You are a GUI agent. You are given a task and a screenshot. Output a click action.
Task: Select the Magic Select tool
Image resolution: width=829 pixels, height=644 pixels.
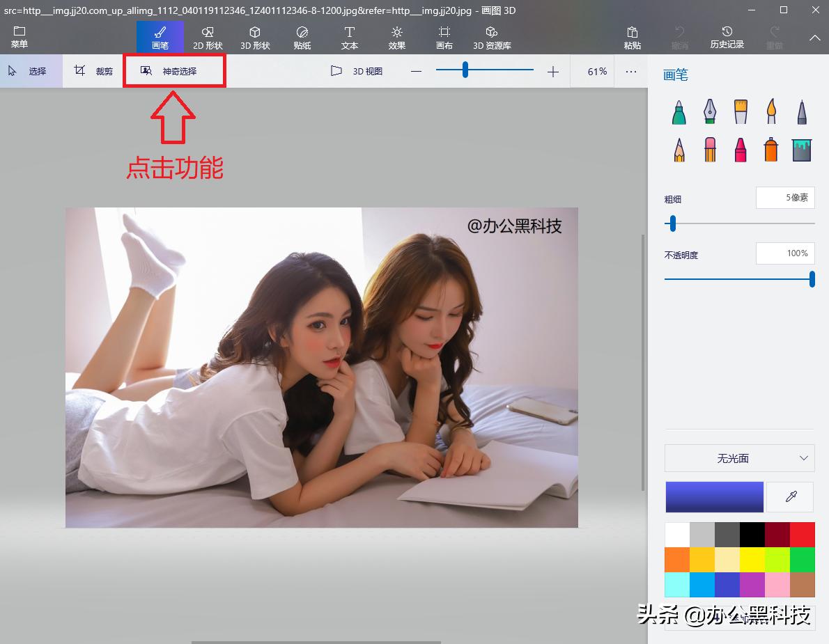click(174, 70)
